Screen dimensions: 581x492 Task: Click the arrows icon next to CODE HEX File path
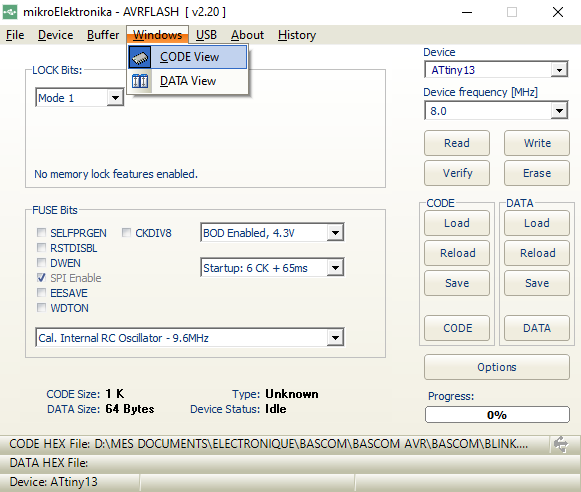click(x=561, y=444)
